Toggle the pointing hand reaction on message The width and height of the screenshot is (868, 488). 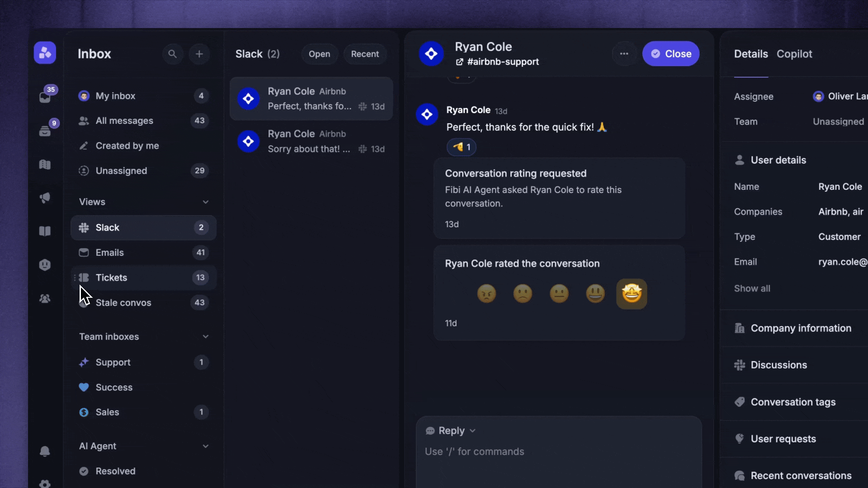(461, 147)
